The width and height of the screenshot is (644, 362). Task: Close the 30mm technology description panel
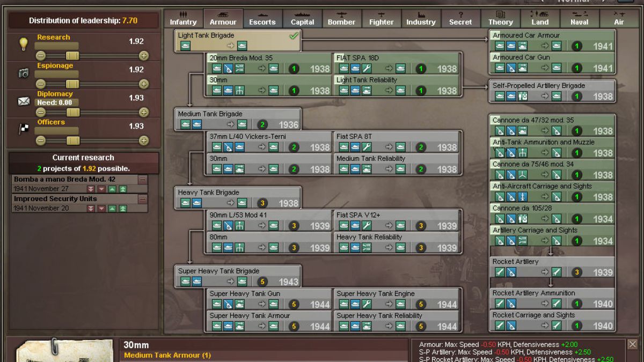(x=633, y=344)
